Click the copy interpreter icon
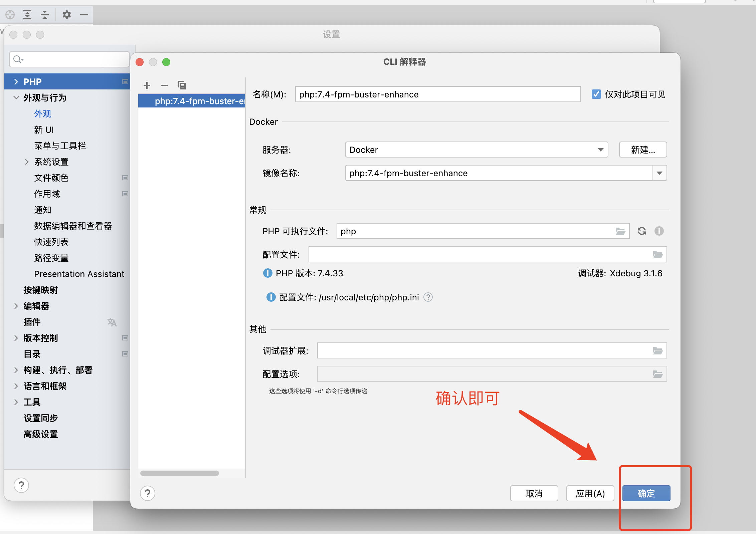 (181, 85)
